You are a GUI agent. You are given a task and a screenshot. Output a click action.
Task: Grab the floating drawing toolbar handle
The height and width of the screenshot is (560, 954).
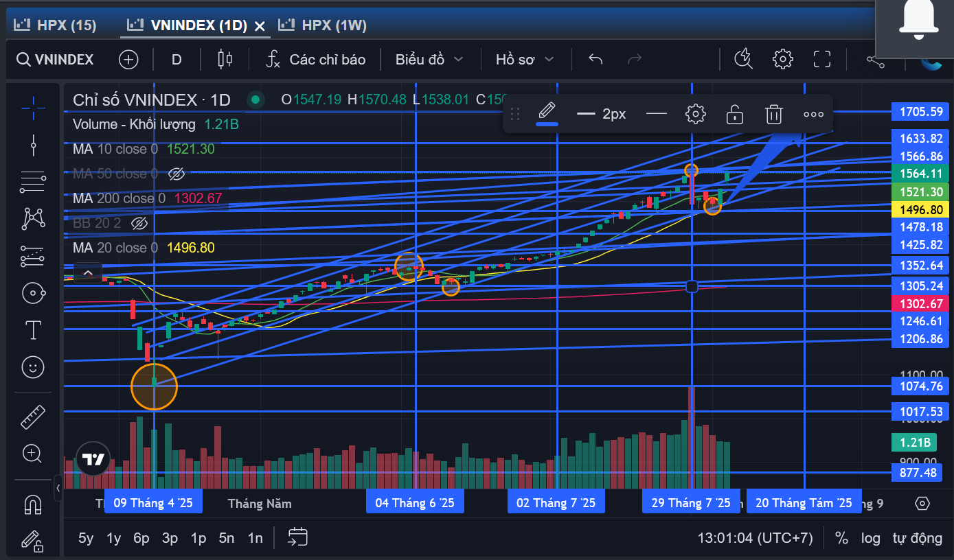point(515,114)
